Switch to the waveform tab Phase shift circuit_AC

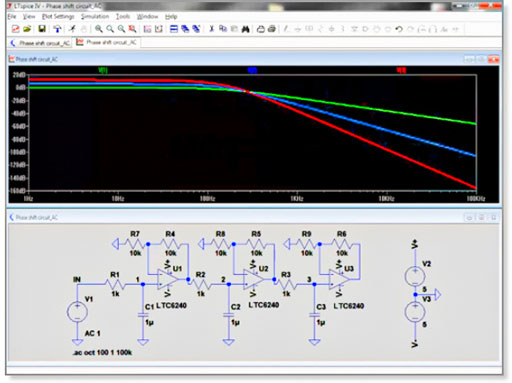[x=107, y=42]
